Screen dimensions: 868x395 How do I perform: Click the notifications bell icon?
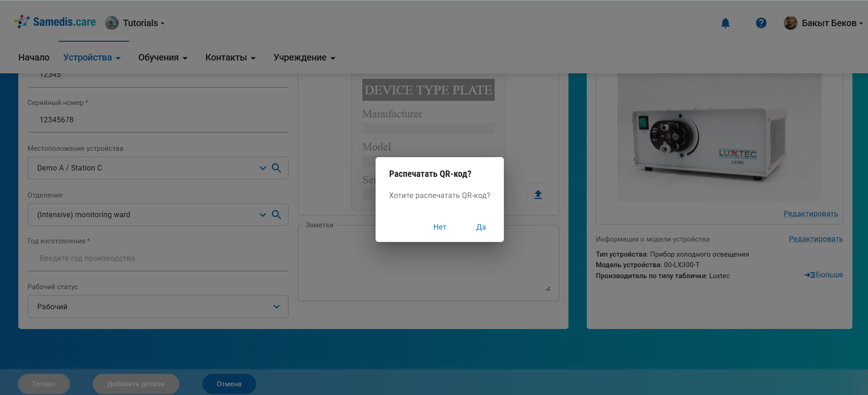point(725,23)
